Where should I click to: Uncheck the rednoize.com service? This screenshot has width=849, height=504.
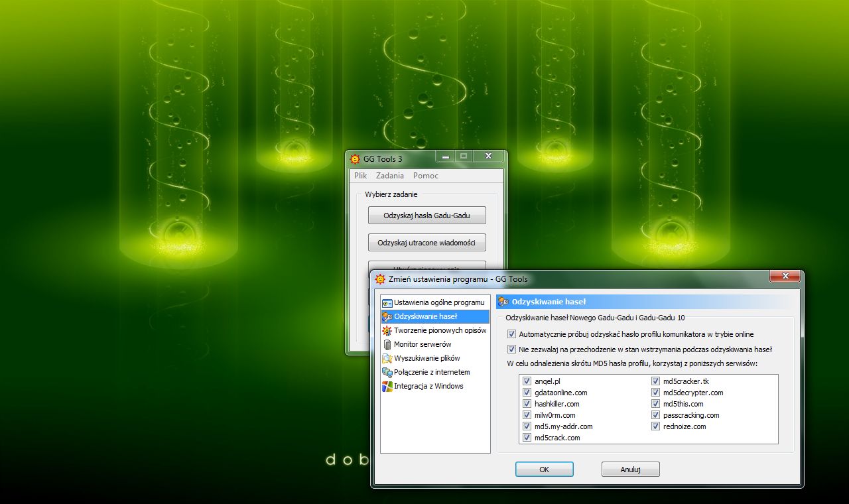pos(655,426)
